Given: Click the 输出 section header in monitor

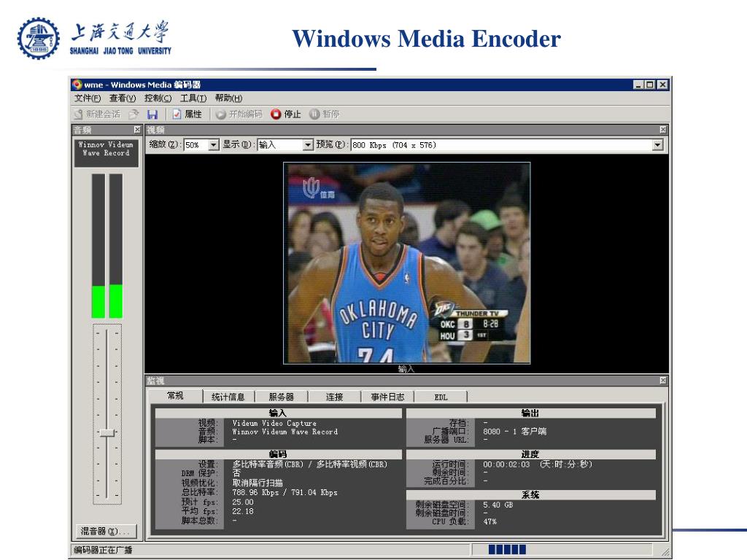Looking at the screenshot, I should [530, 413].
